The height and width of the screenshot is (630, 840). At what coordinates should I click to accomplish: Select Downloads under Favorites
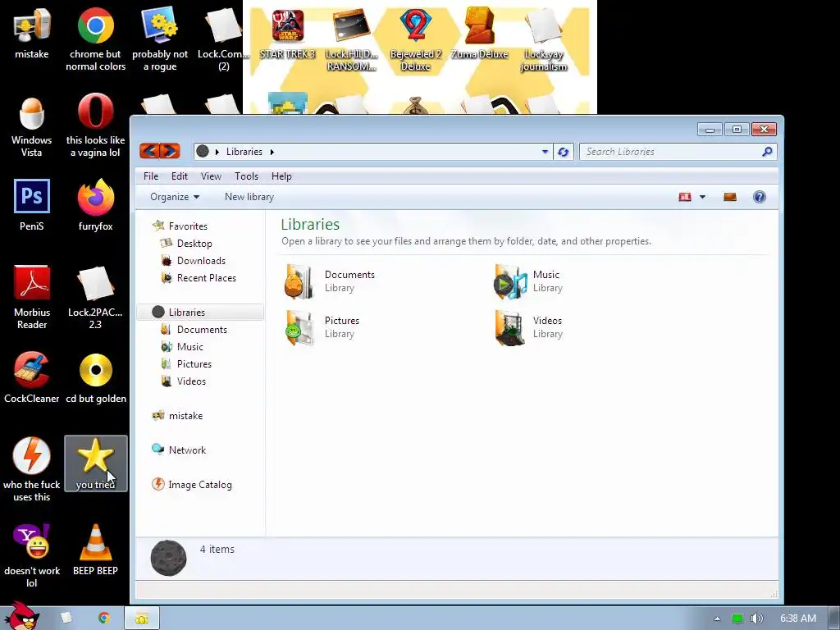click(194, 260)
